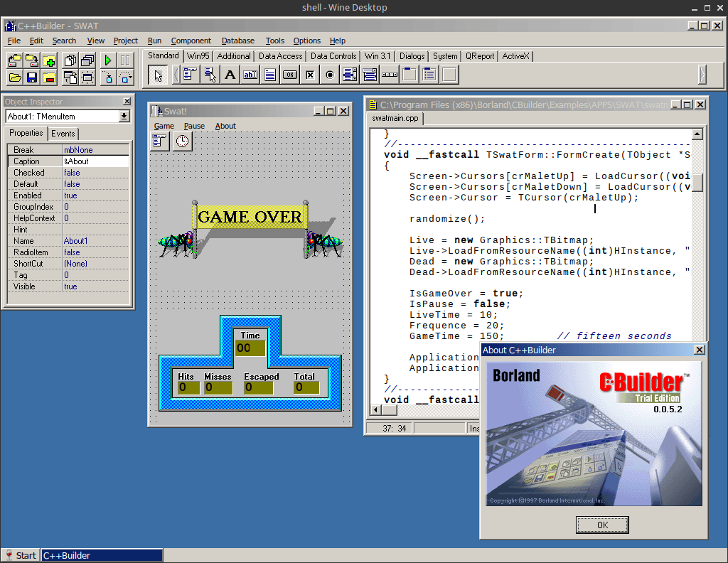Screen dimensions: 728x563
Task: Switch to the Events tab in Object Inspector
Action: 63,134
